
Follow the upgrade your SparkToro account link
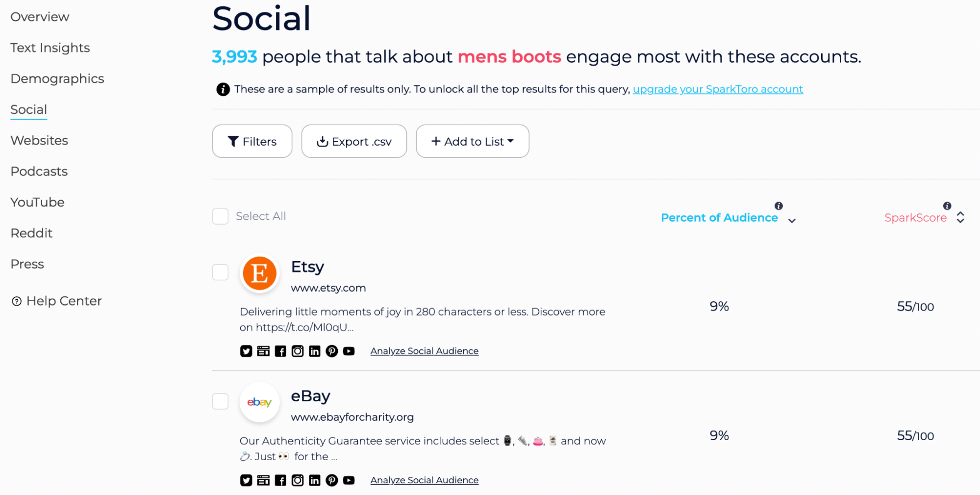pos(718,89)
